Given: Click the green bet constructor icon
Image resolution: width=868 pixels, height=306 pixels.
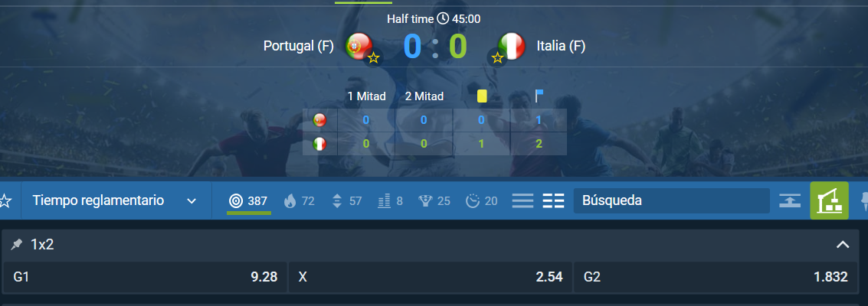Looking at the screenshot, I should click(x=829, y=200).
